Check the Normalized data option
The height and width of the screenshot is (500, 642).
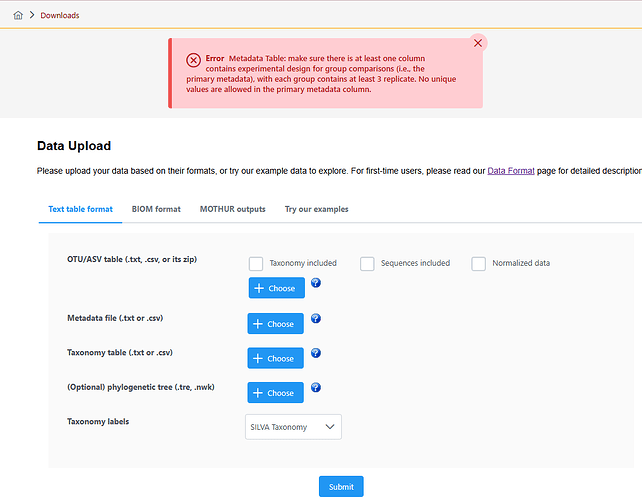pos(478,264)
